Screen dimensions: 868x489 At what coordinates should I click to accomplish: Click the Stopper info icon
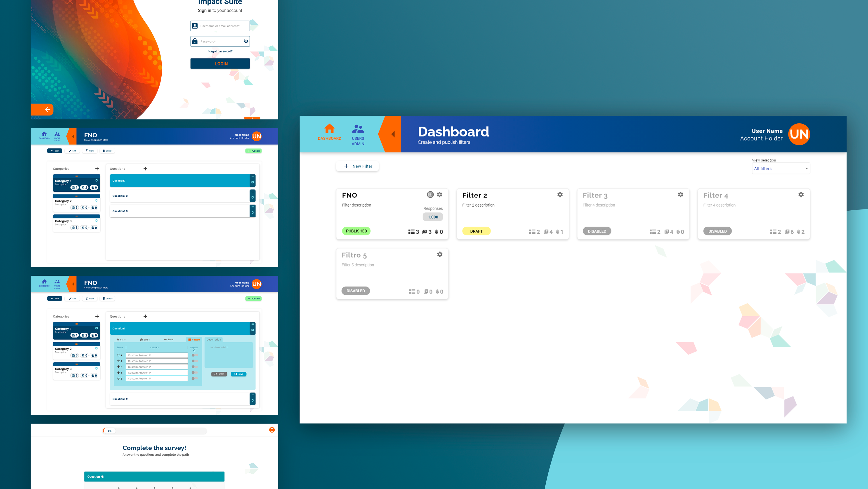point(194,350)
